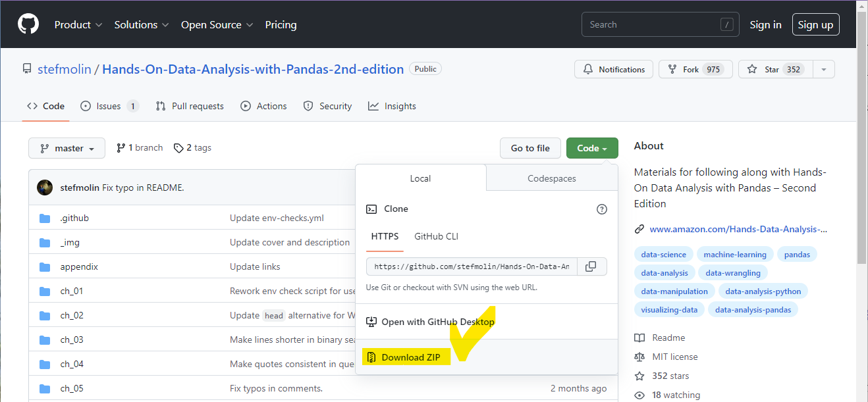This screenshot has width=868, height=402.
Task: Click the data-analysis-python topic tag
Action: 763,291
